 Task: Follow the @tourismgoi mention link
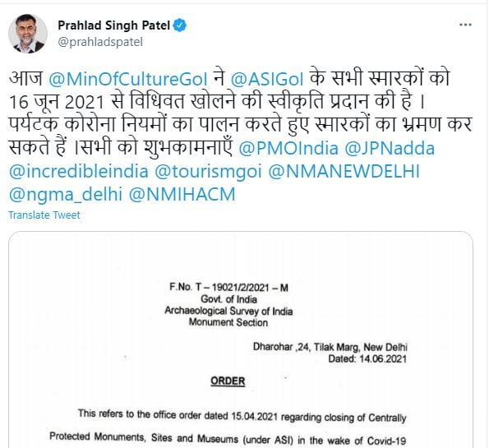(x=208, y=171)
